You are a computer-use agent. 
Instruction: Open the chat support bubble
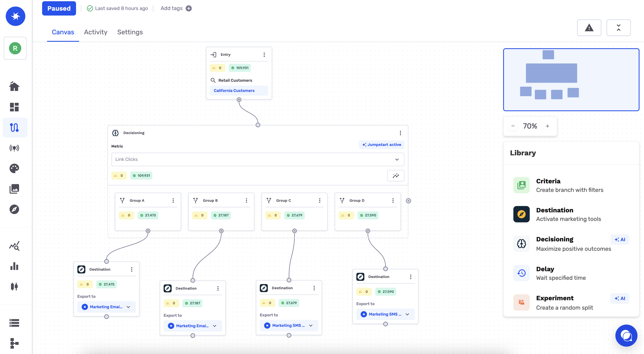[626, 335]
